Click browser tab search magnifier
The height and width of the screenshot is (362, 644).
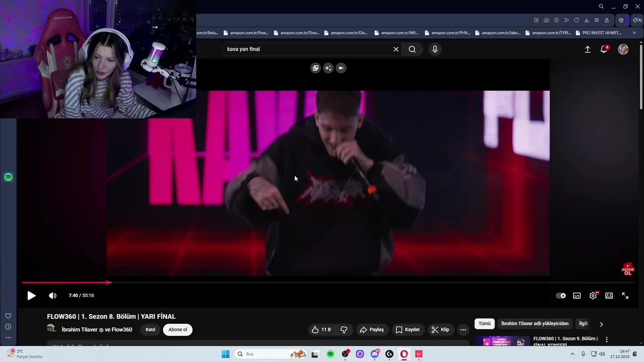[601, 7]
